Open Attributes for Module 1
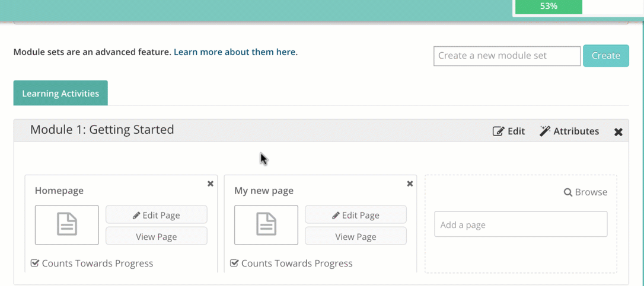This screenshot has width=644, height=286. pos(569,131)
